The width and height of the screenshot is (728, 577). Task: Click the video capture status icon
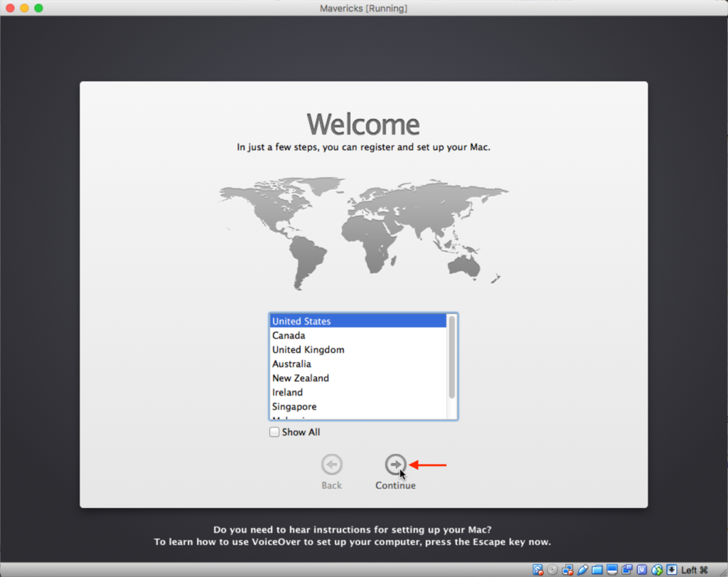point(626,569)
